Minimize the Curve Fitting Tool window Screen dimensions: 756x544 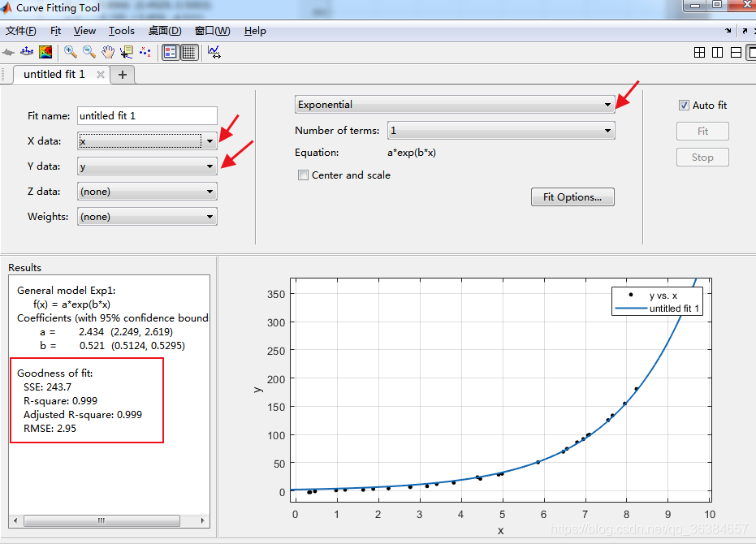pyautogui.click(x=695, y=6)
